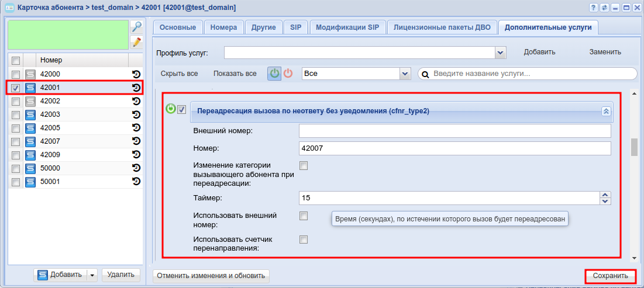Open history icon for number 42009
This screenshot has width=644, height=288.
(x=136, y=155)
